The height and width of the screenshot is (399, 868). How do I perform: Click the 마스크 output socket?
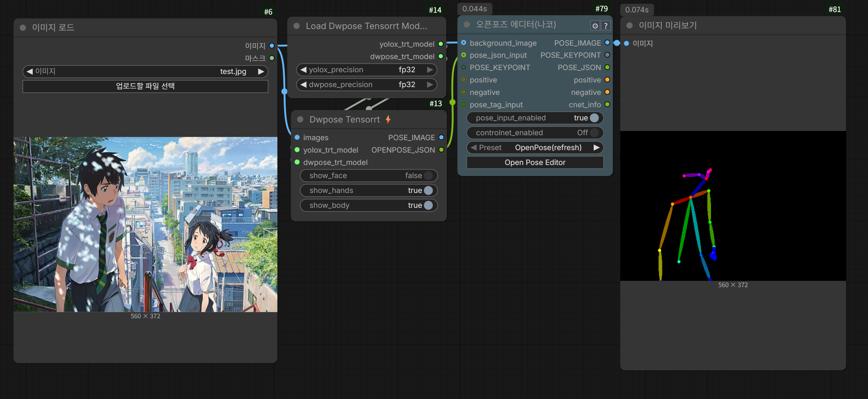(272, 58)
